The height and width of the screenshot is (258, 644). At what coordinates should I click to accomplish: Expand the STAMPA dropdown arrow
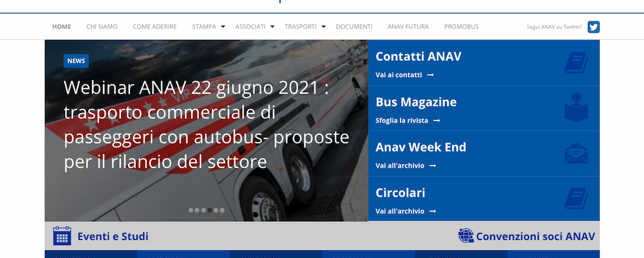223,26
